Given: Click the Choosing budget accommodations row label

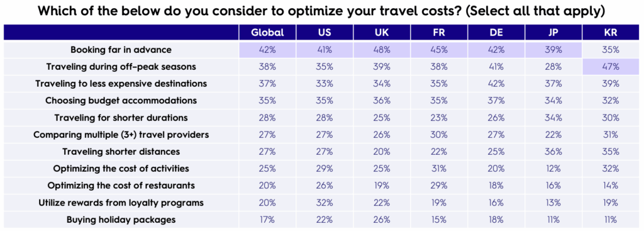Looking at the screenshot, I should (x=121, y=100).
